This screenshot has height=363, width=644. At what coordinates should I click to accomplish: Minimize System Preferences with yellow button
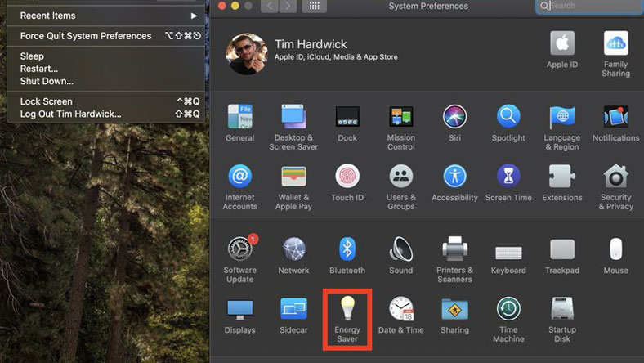(235, 6)
